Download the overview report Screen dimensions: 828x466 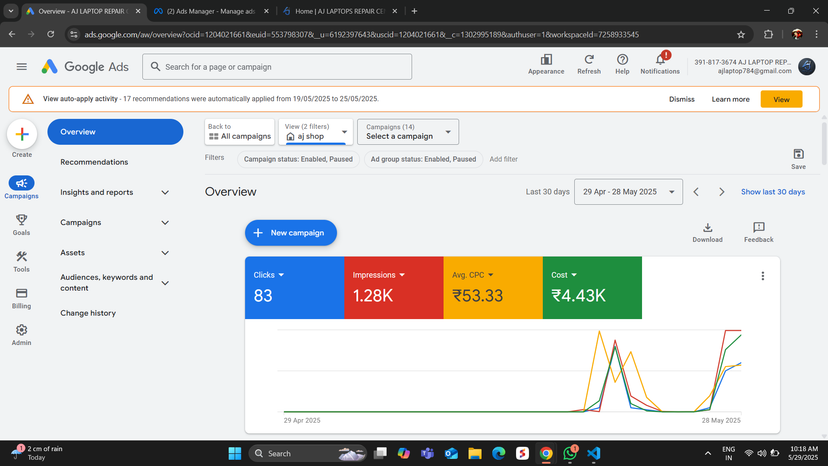click(707, 232)
